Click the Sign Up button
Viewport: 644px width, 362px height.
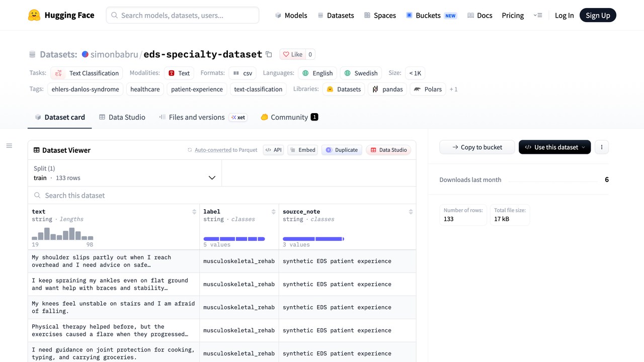click(x=598, y=16)
